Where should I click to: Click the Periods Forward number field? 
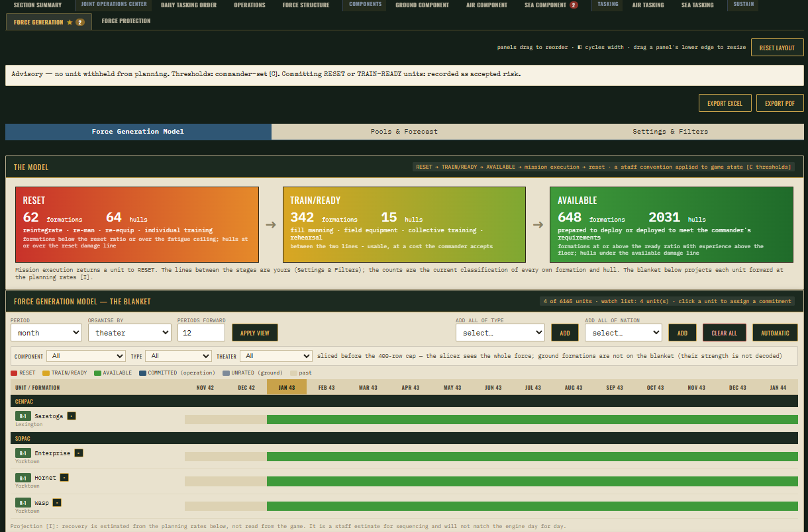click(201, 332)
